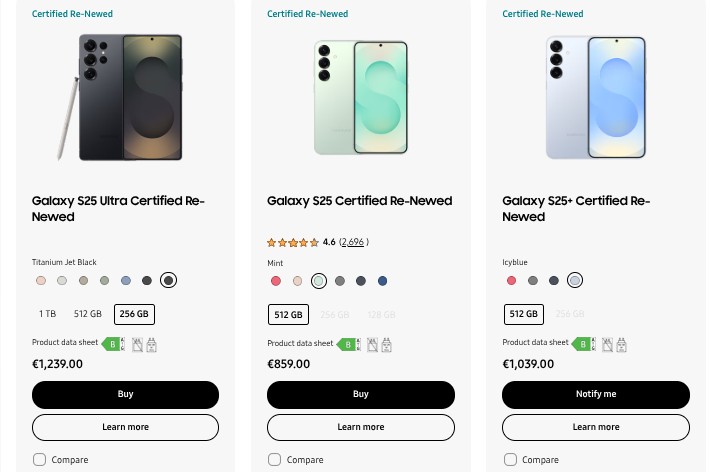The height and width of the screenshot is (472, 710).
Task: Open the mint Galaxy S25 product image
Action: tap(360, 97)
